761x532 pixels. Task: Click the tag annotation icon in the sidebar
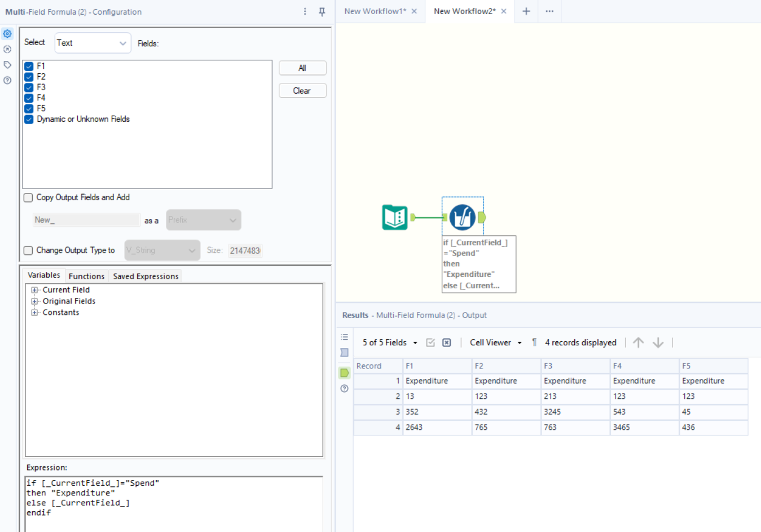[7, 64]
